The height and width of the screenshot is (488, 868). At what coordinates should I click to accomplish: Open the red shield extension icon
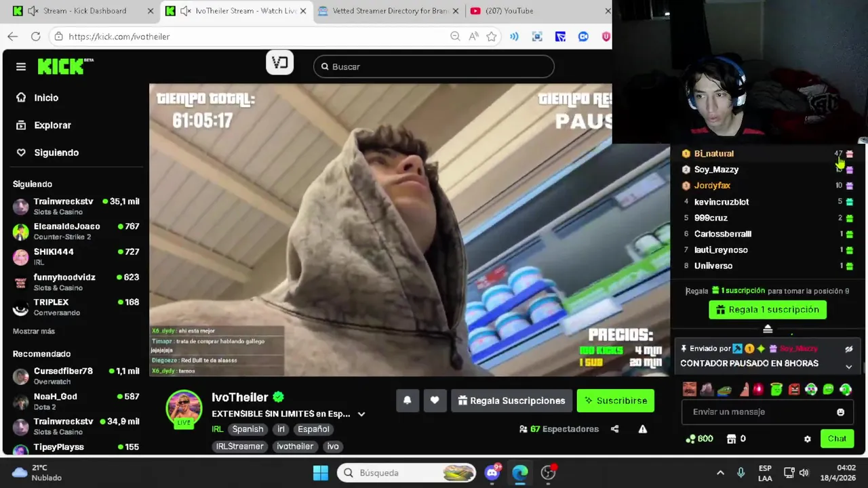coord(606,37)
